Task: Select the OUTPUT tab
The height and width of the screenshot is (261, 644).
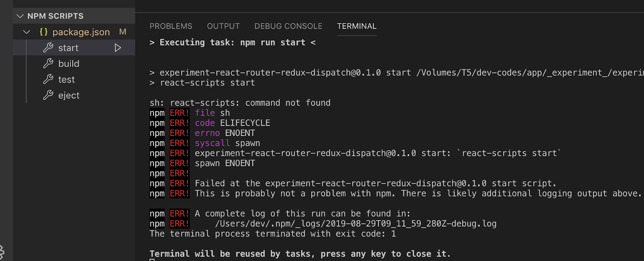Action: click(x=223, y=26)
